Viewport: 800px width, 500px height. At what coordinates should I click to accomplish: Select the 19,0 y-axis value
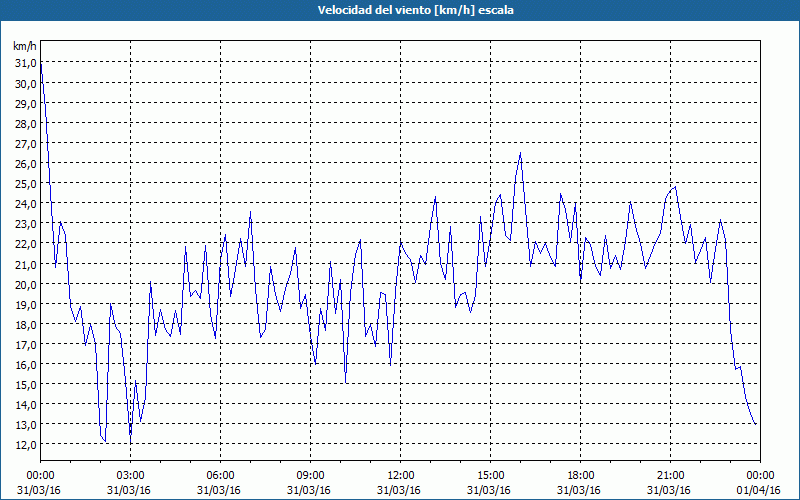[x=26, y=305]
